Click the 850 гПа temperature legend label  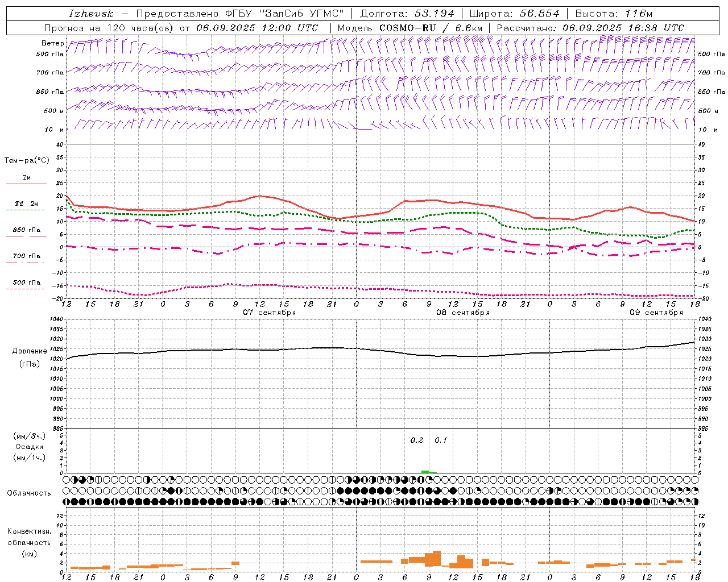pos(26,230)
